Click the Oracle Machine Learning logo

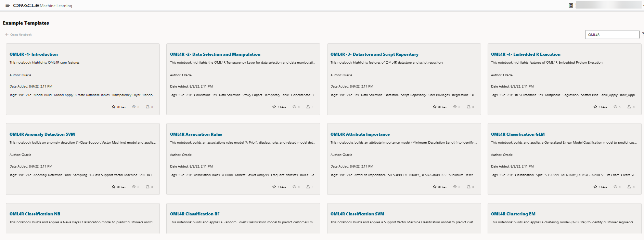click(x=43, y=5)
